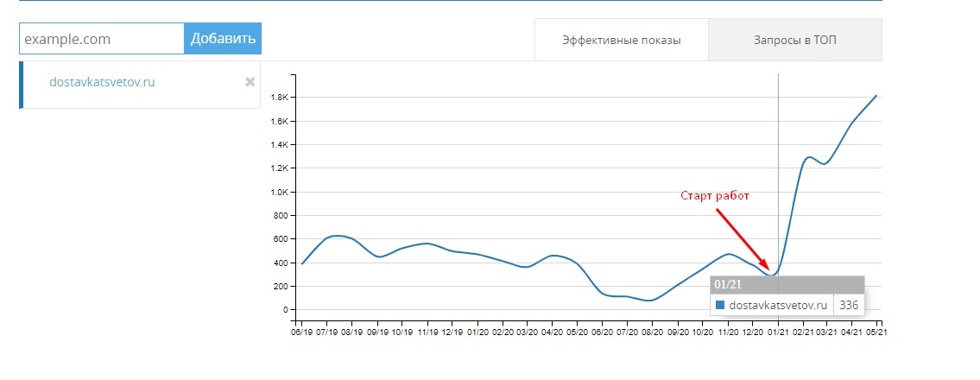This screenshot has width=980, height=380.
Task: Open the Запросы в ТОП tab
Action: tap(795, 40)
